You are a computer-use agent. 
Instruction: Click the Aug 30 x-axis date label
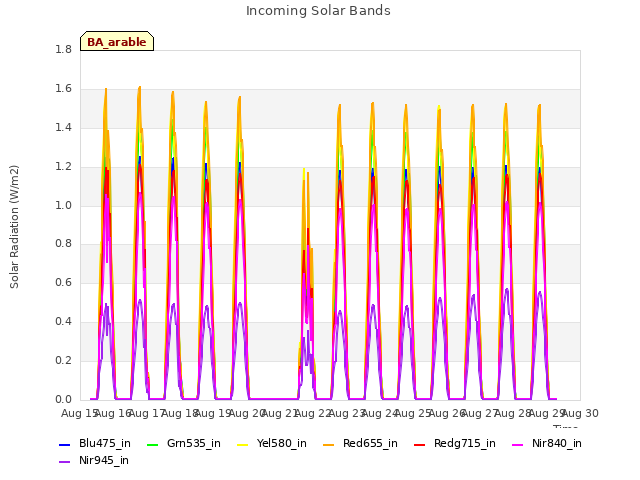pyautogui.click(x=581, y=413)
